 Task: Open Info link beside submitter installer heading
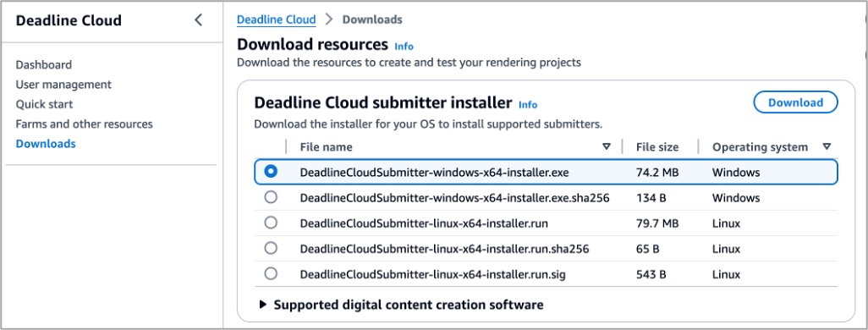click(528, 105)
